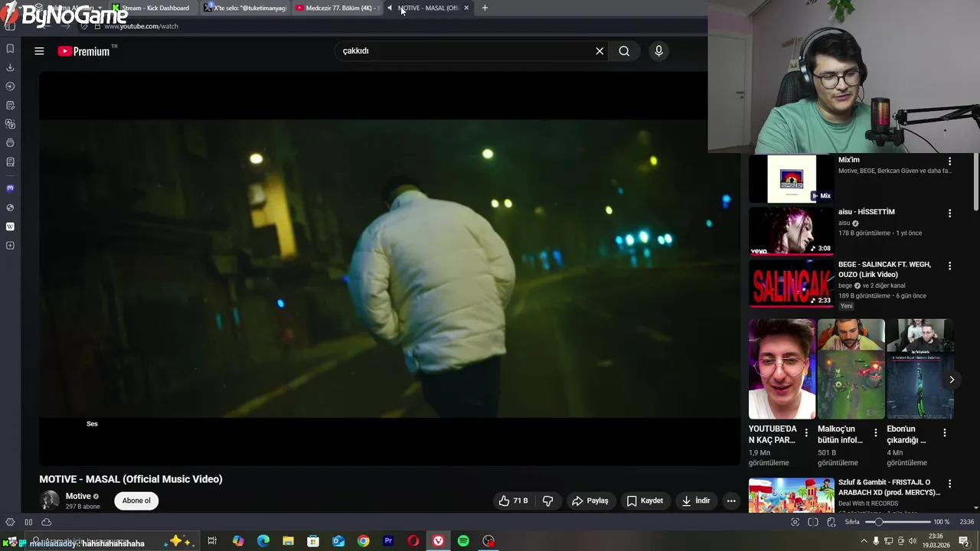Image resolution: width=980 pixels, height=551 pixels.
Task: Open the History panel in sidebar
Action: point(10,86)
